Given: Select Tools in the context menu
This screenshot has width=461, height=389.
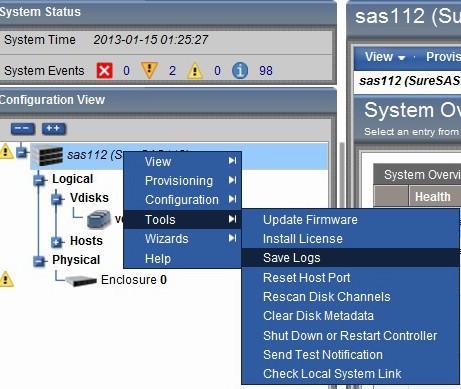Looking at the screenshot, I should 182,219.
